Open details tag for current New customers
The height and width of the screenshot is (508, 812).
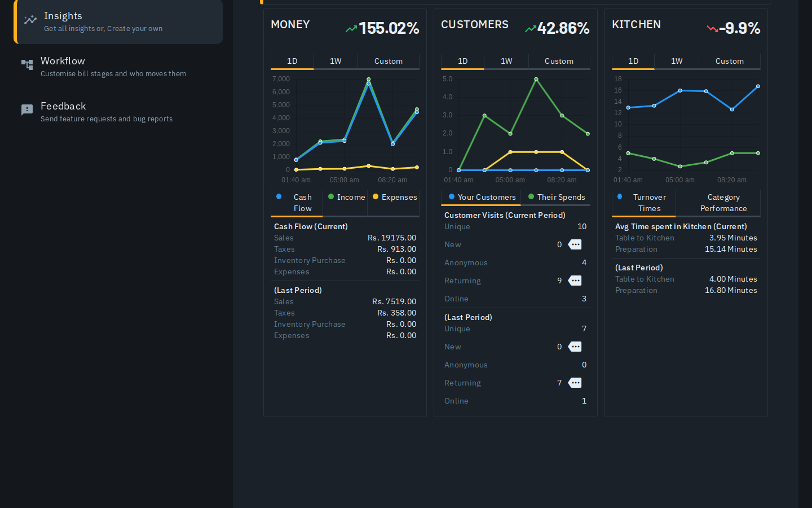pyautogui.click(x=575, y=244)
